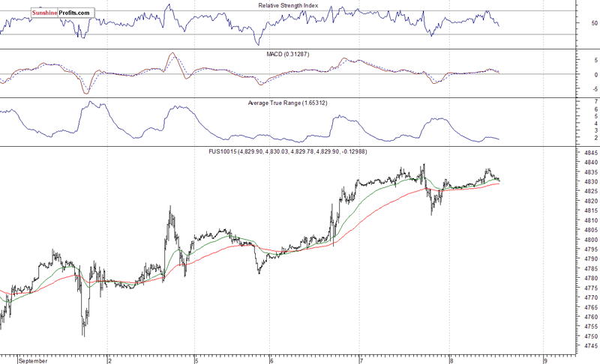Click date marker 9 on the time axis
The width and height of the screenshot is (600, 364).
[544, 360]
